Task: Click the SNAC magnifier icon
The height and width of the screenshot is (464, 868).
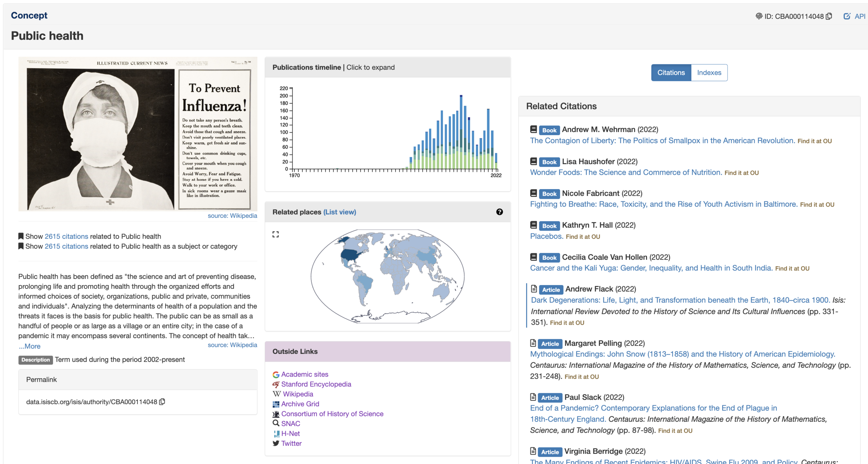Action: pyautogui.click(x=276, y=423)
